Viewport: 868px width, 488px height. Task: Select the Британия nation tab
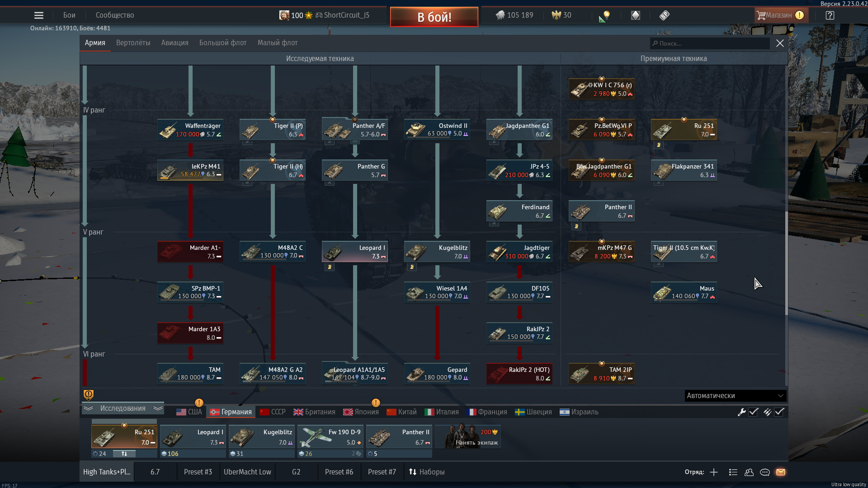tap(314, 412)
